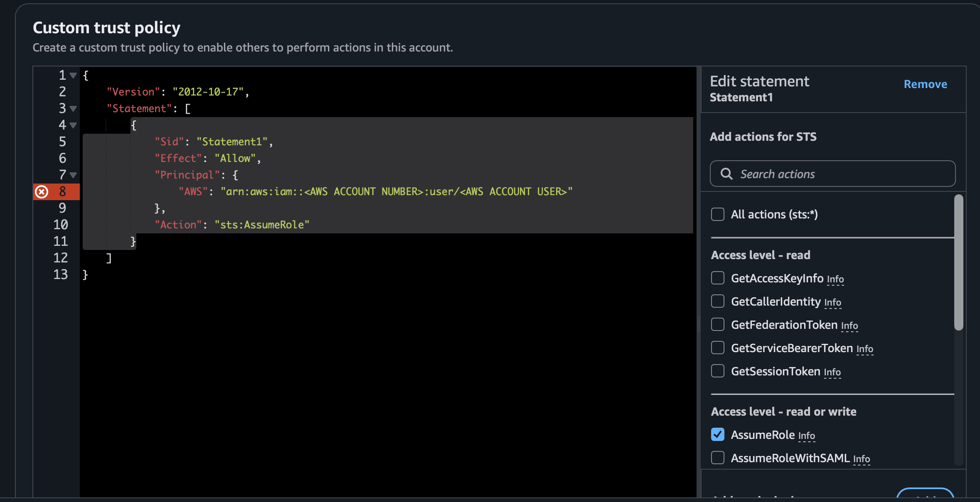Open the Info link beside AssumeRole
This screenshot has width=980, height=502.
coord(806,436)
